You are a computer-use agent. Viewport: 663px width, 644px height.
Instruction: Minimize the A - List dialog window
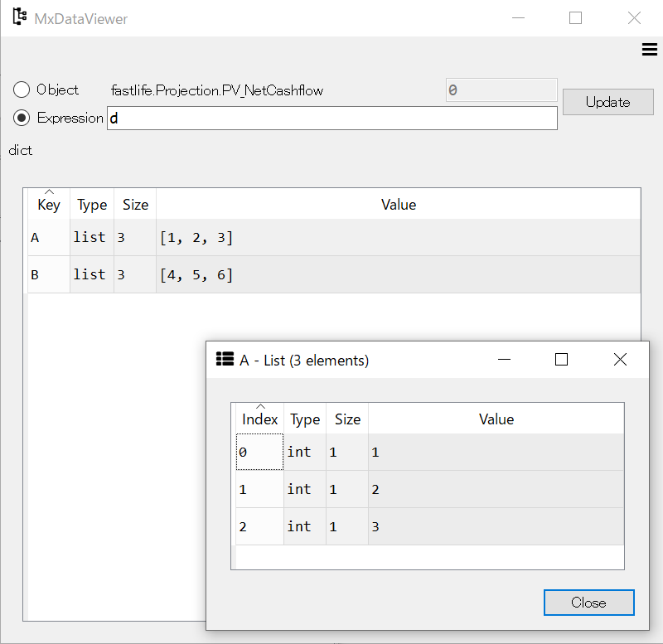(504, 359)
